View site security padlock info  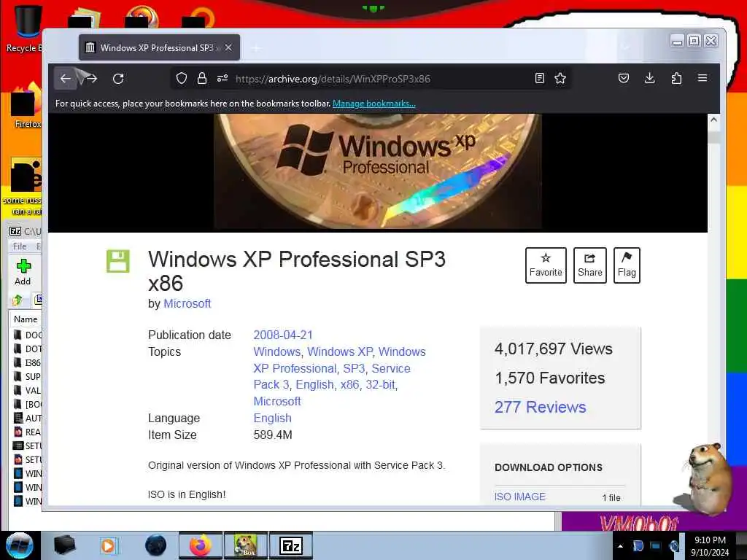tap(202, 79)
